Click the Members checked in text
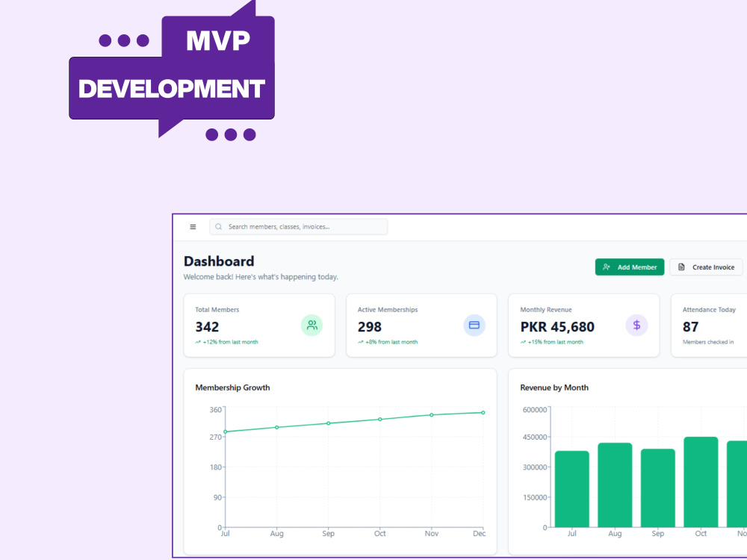 pyautogui.click(x=708, y=342)
